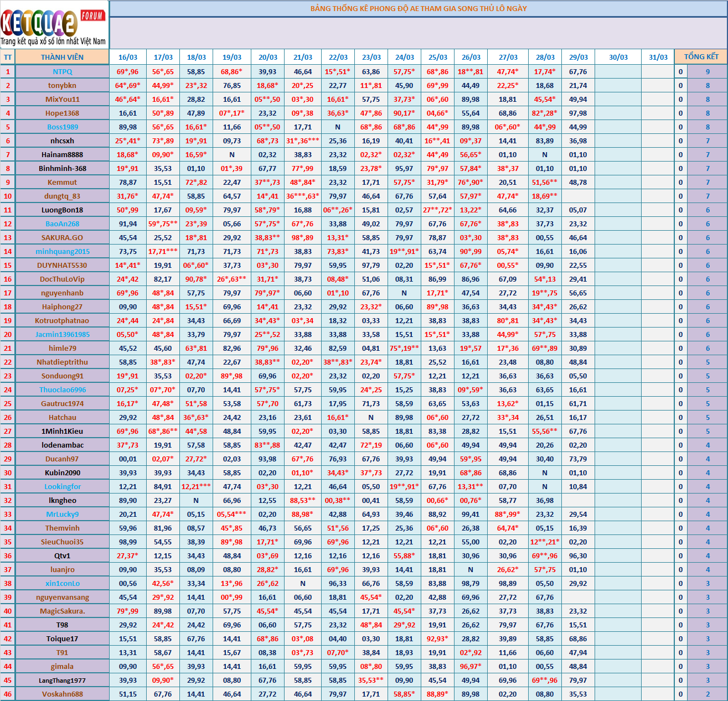Open member Lookingfor's name

[62, 486]
